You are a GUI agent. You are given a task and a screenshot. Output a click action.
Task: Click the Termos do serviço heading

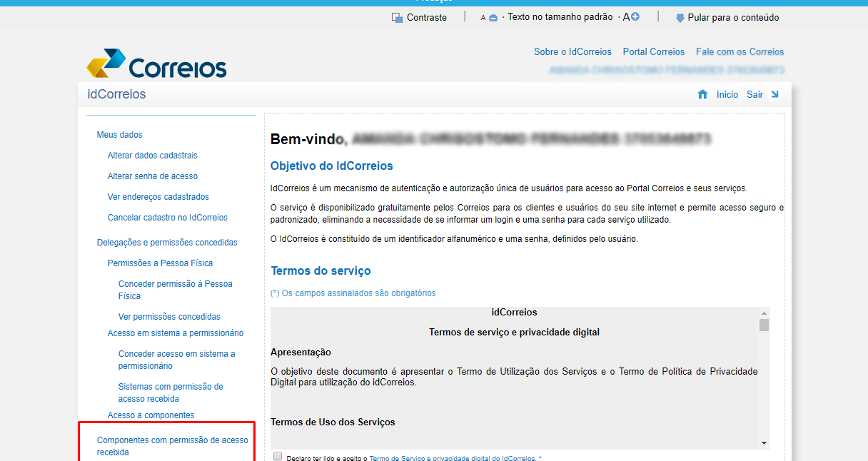(x=321, y=270)
